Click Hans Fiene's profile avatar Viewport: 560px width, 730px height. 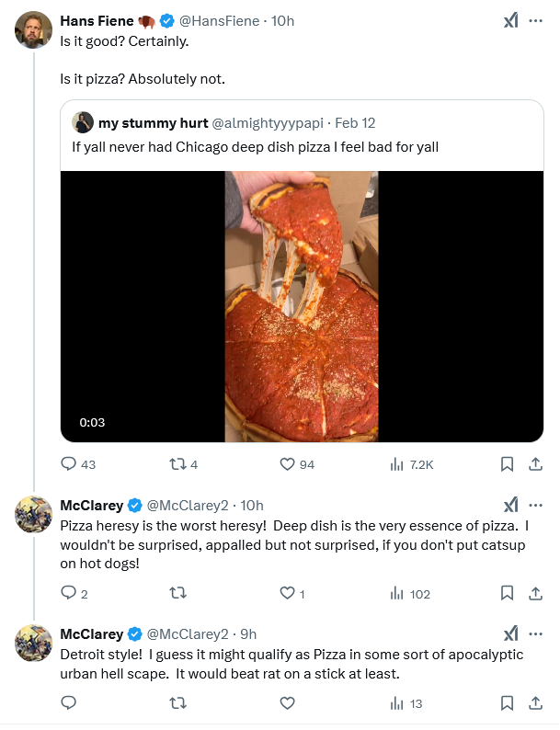[33, 29]
